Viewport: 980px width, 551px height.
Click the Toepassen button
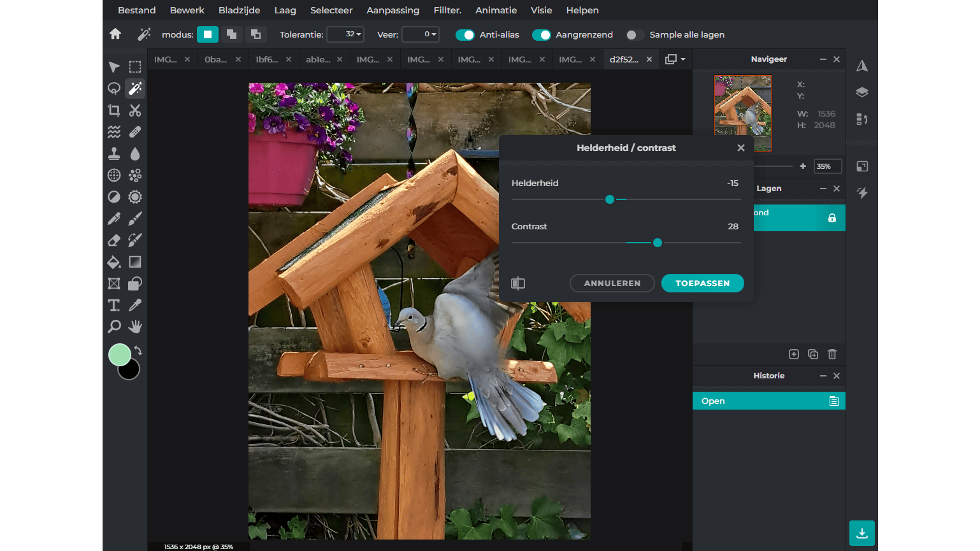[x=702, y=283]
